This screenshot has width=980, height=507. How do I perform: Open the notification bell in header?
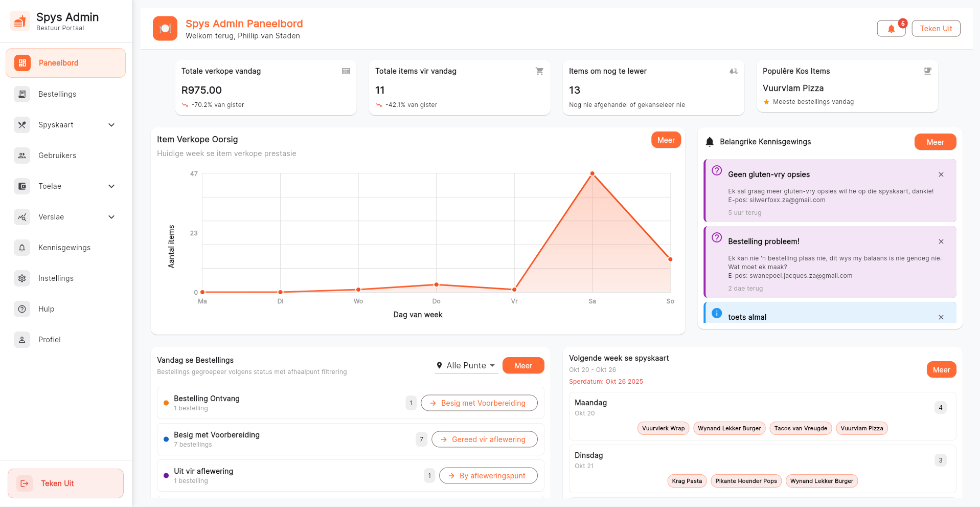click(x=891, y=29)
